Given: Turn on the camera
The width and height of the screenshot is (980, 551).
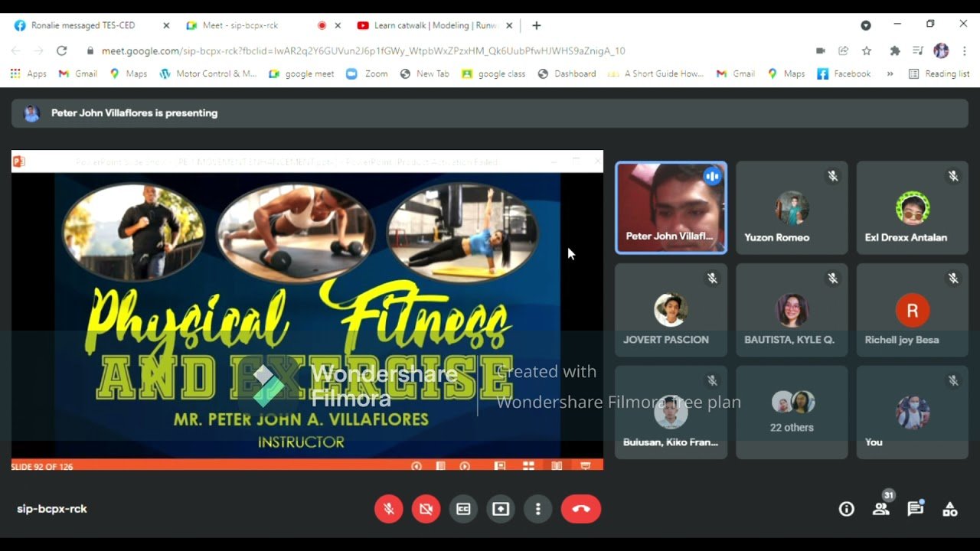Looking at the screenshot, I should pyautogui.click(x=426, y=509).
